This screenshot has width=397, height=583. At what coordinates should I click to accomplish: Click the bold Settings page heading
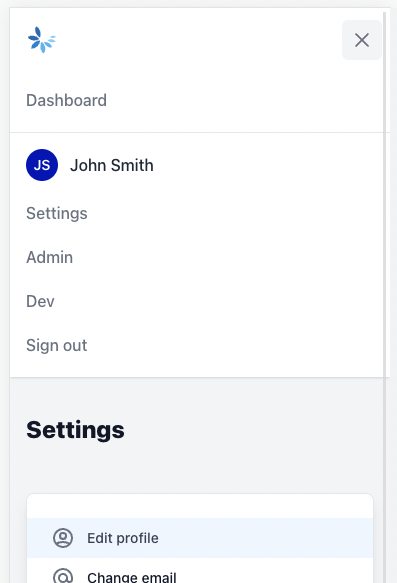coord(75,430)
